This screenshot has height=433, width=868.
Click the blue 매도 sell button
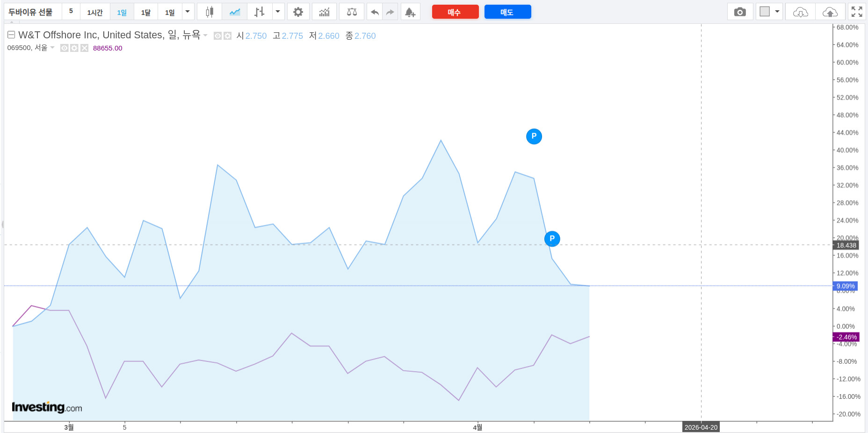tap(507, 12)
